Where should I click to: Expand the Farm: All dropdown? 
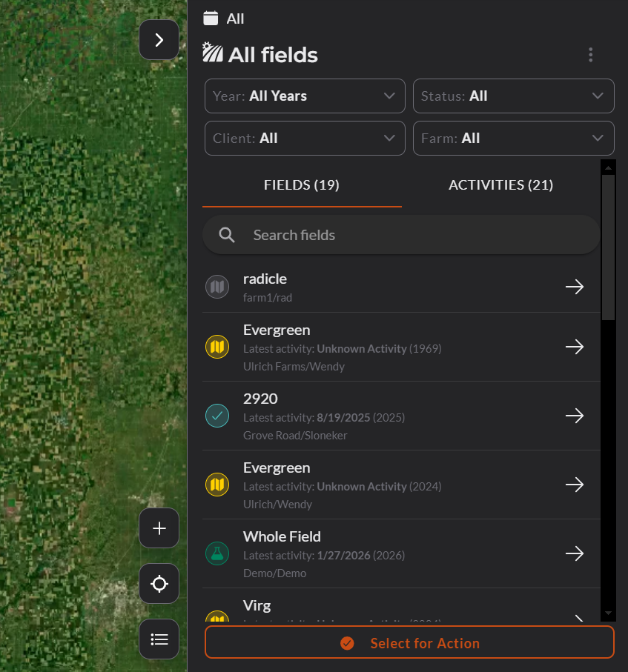[x=514, y=138]
